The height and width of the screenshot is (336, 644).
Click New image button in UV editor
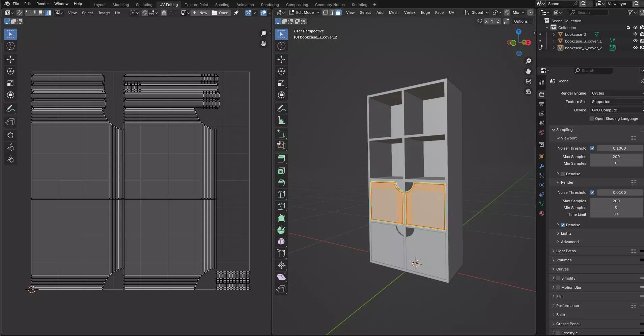pyautogui.click(x=200, y=13)
